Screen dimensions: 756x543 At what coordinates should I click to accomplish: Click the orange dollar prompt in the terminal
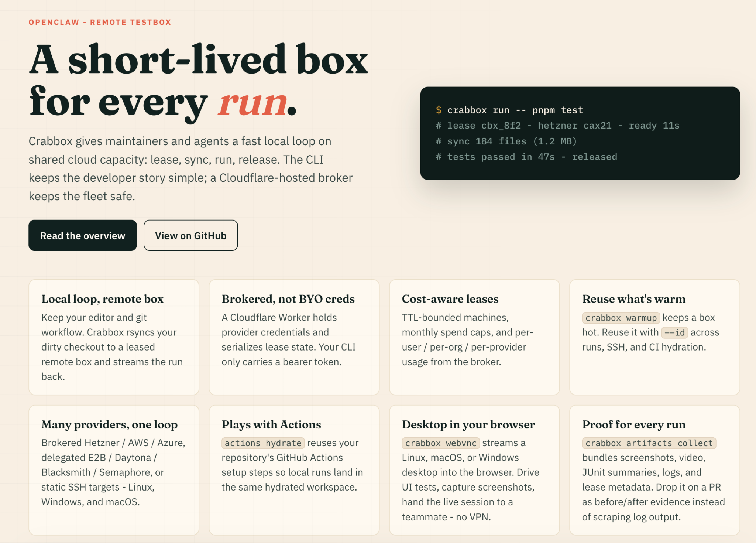coord(439,110)
